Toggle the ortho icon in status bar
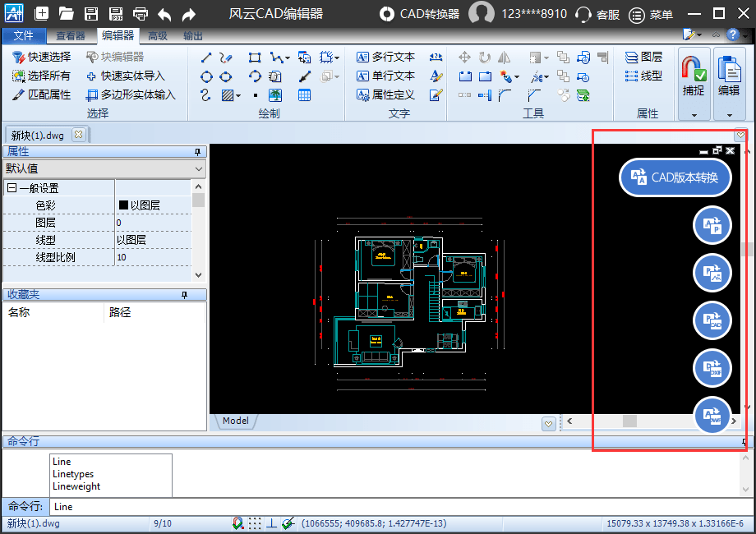 point(271,523)
